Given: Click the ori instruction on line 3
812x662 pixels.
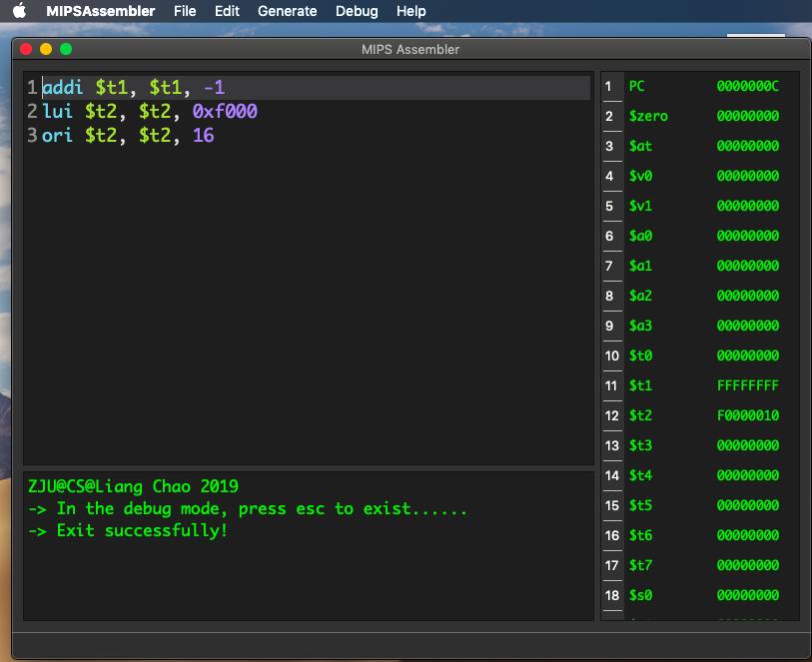Looking at the screenshot, I should point(58,136).
